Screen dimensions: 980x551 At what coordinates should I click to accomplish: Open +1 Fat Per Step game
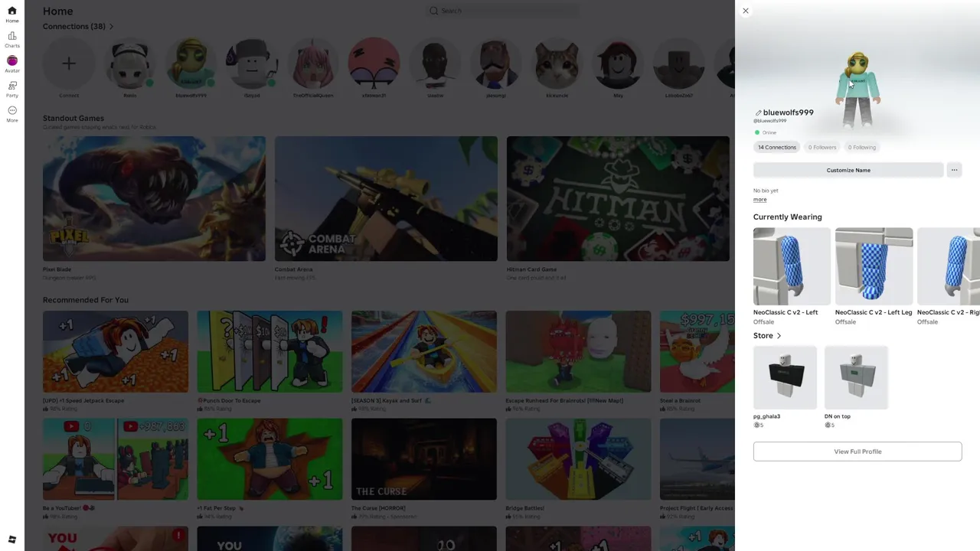[x=269, y=459]
